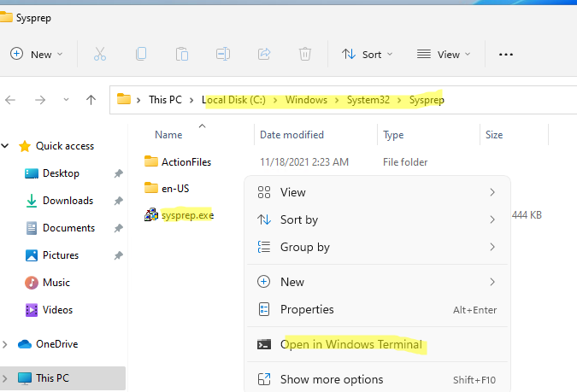Go up one folder level arrow
The height and width of the screenshot is (392, 577).
[91, 100]
